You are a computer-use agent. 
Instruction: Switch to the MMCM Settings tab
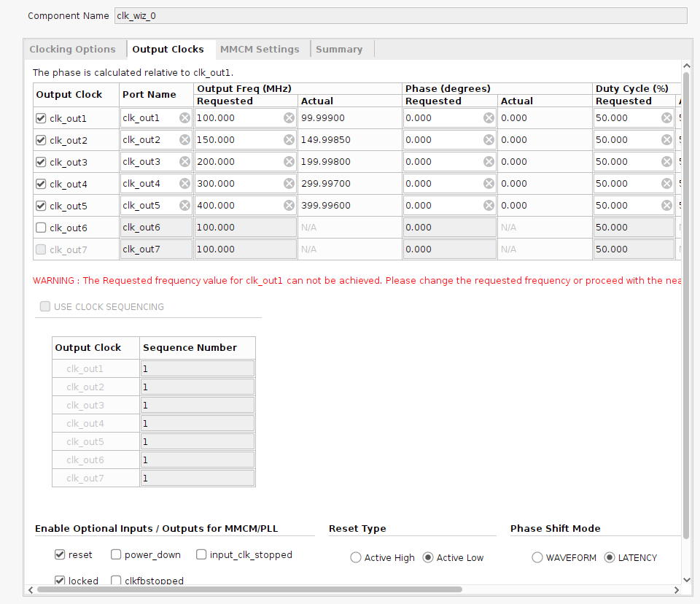260,49
